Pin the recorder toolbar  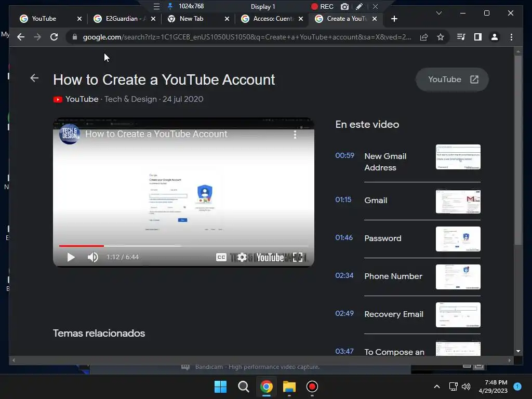[x=170, y=6]
